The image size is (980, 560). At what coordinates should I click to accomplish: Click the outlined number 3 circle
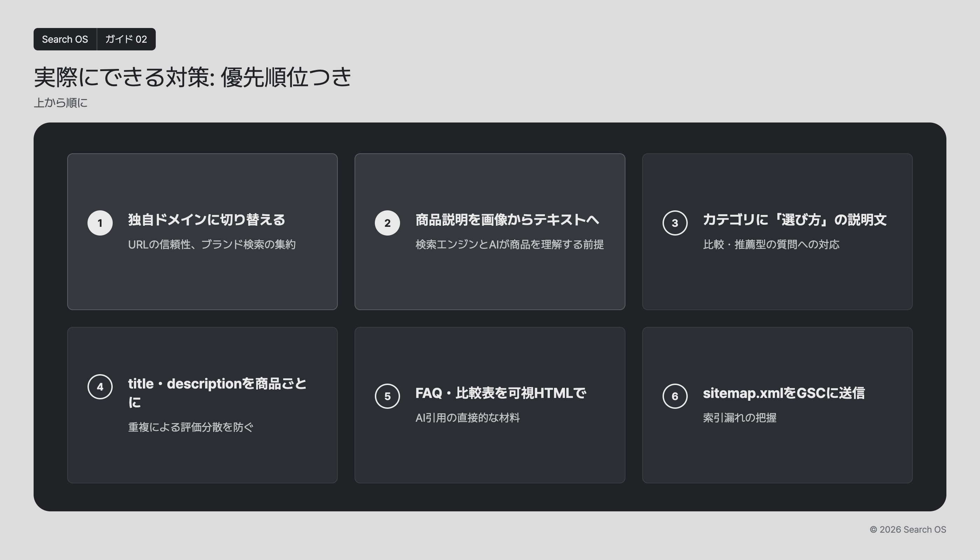tap(675, 223)
